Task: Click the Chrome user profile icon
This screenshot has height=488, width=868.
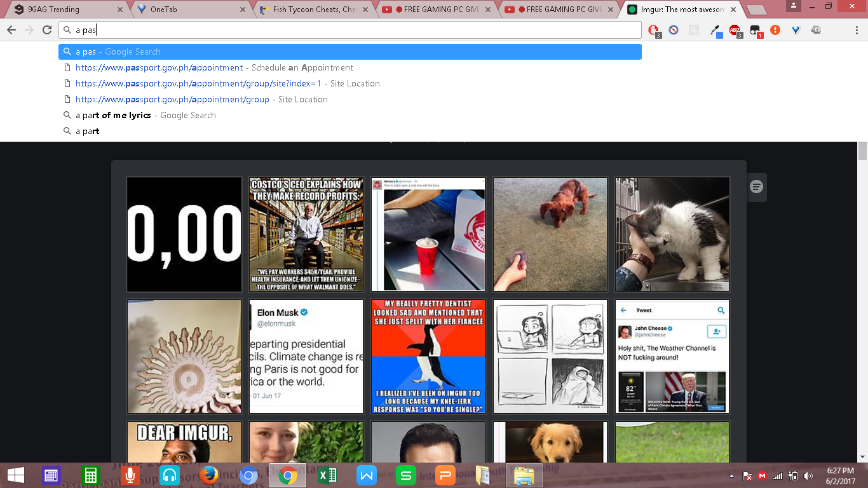Action: pyautogui.click(x=794, y=6)
